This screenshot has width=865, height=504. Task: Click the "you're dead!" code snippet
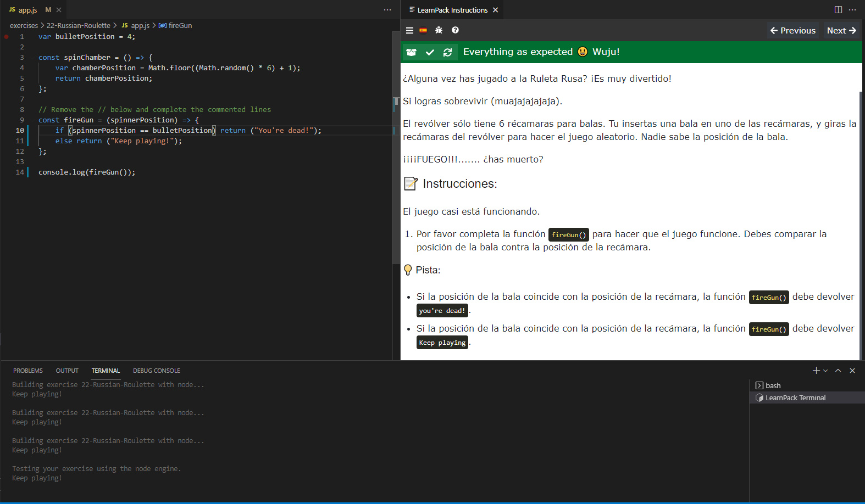click(x=442, y=311)
